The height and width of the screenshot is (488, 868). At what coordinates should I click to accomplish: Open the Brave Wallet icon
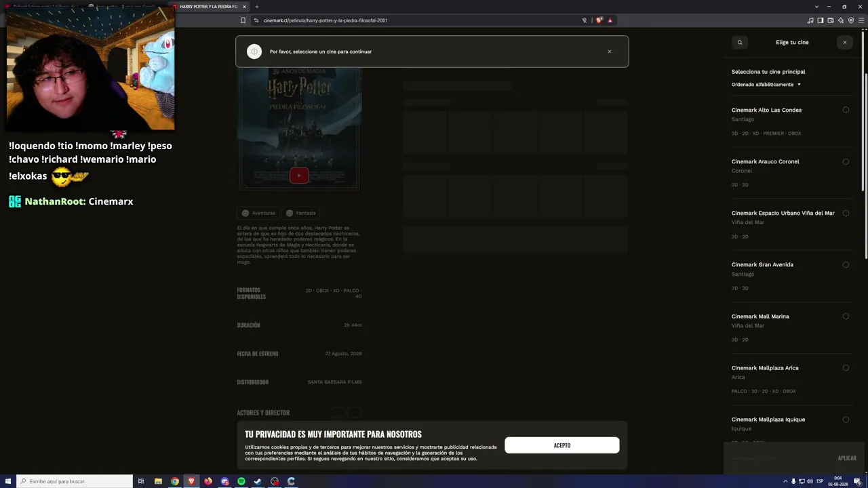831,20
